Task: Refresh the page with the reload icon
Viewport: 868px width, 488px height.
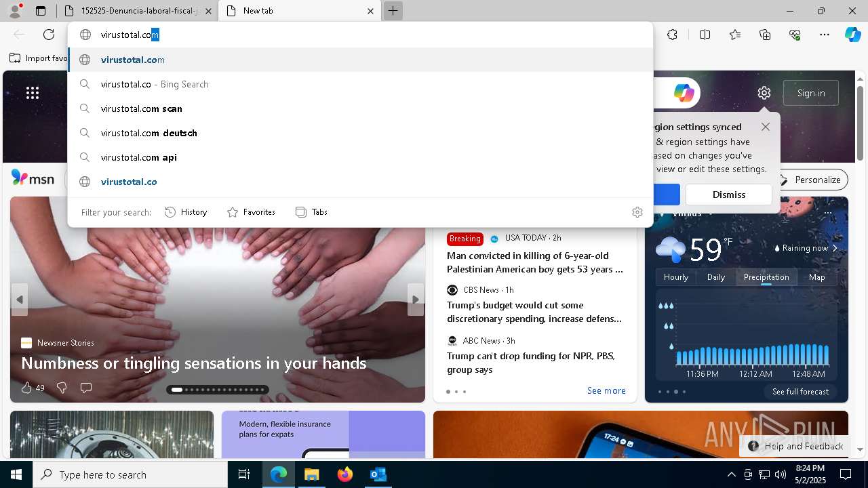Action: 49,35
